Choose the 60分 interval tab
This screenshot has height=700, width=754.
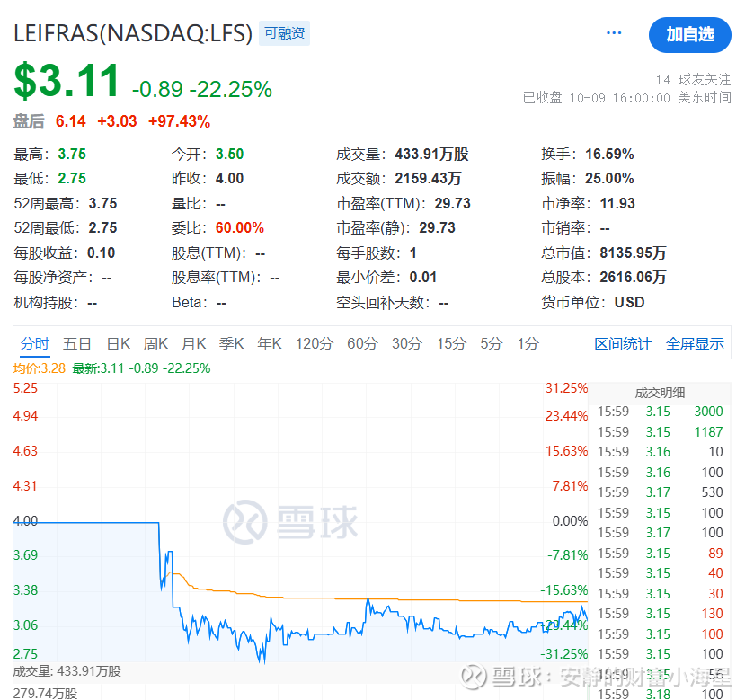pos(362,344)
